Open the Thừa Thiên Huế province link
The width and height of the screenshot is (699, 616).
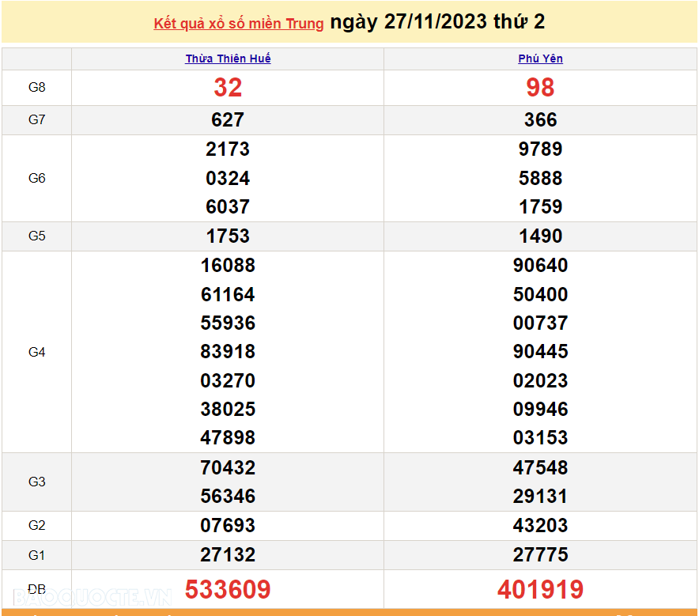228,59
